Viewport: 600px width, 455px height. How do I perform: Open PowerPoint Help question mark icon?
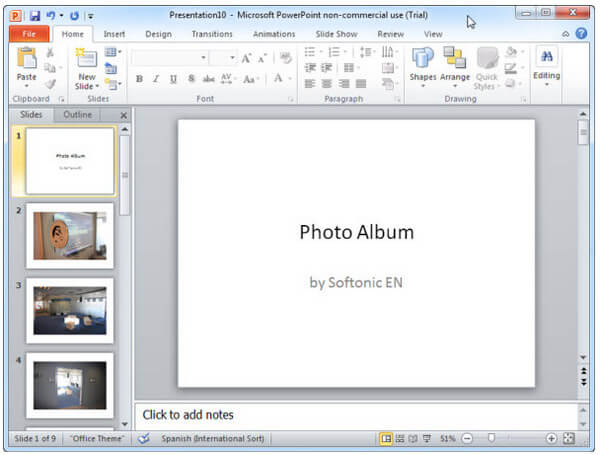[x=581, y=33]
